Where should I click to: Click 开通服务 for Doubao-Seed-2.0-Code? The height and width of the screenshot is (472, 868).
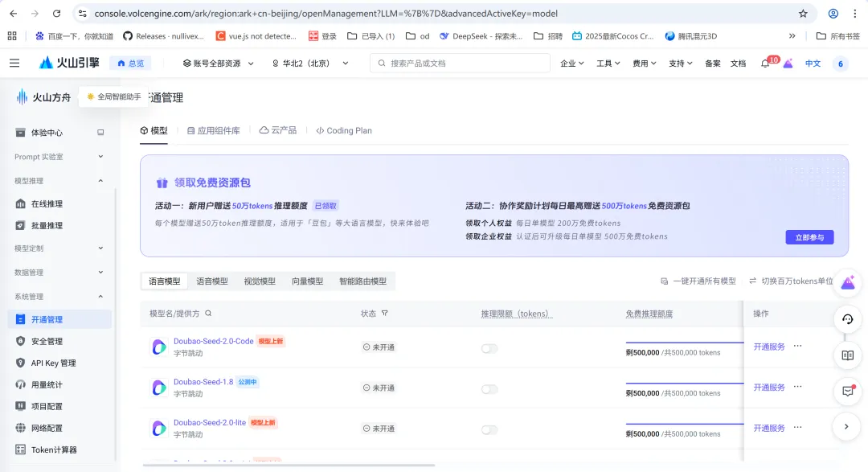pos(769,347)
